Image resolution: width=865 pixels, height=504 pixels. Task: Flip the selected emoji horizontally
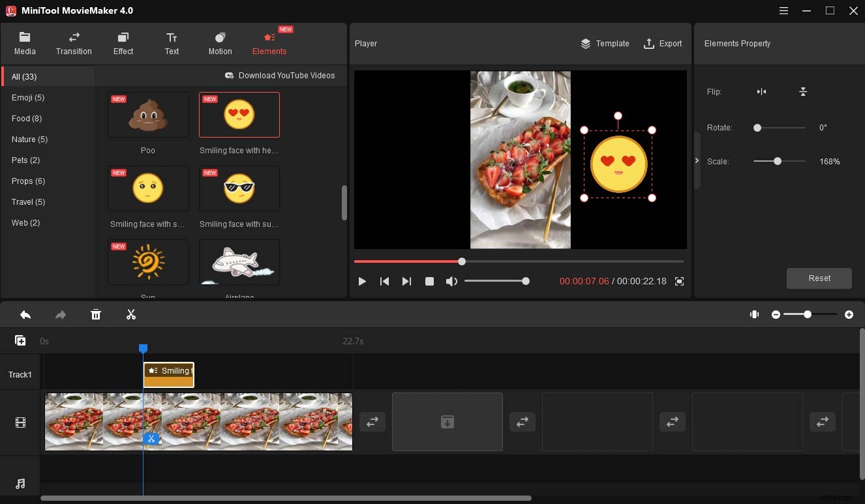click(761, 92)
